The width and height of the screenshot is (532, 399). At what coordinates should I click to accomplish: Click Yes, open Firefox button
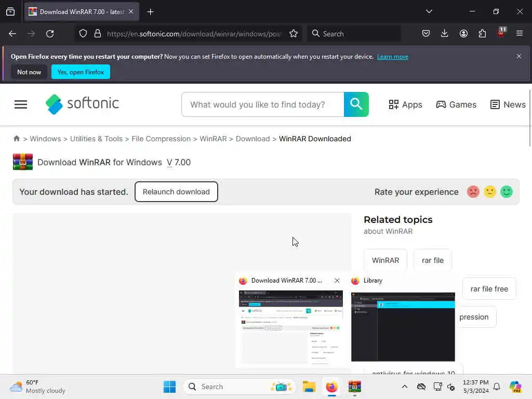81,72
